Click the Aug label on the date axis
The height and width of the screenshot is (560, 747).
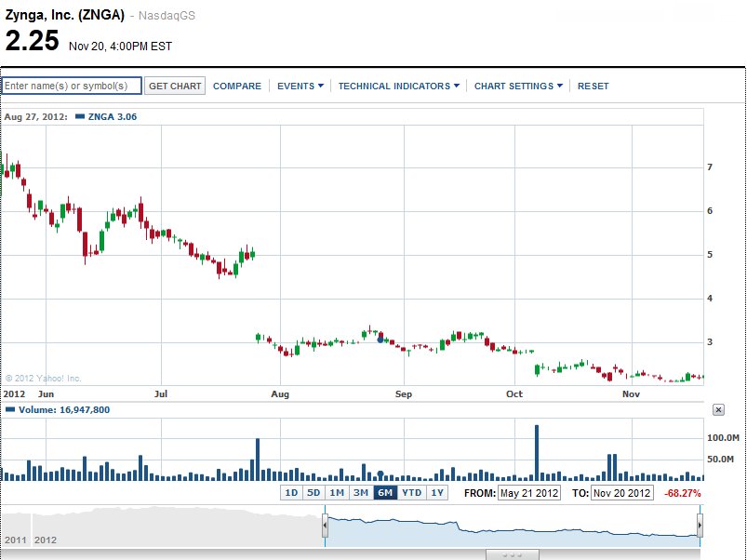[280, 394]
